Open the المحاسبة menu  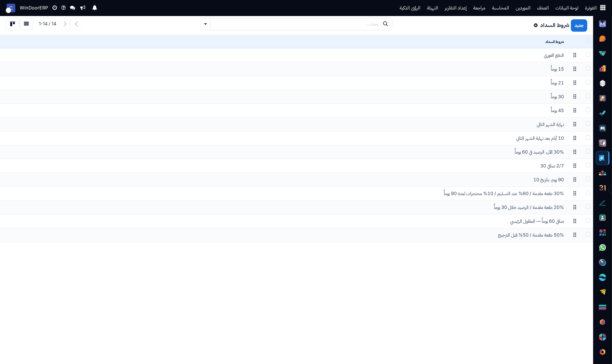click(500, 8)
